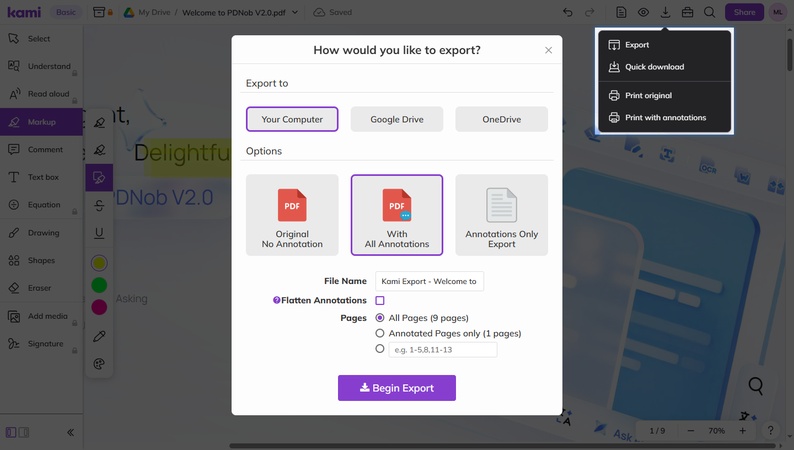Select Annotations Only Export option
This screenshot has width=794, height=450.
click(501, 215)
